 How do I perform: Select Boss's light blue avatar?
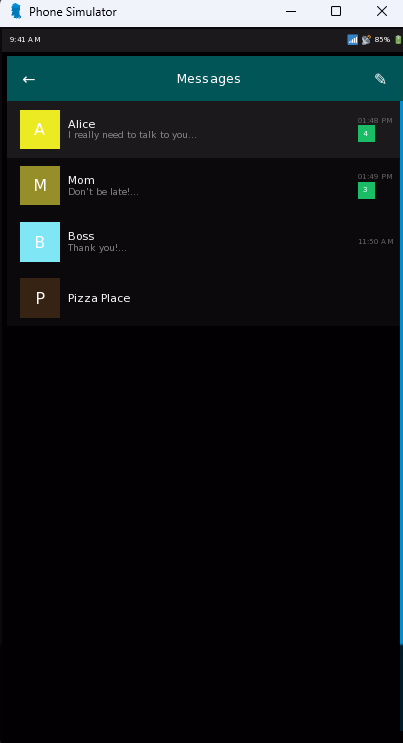click(40, 242)
